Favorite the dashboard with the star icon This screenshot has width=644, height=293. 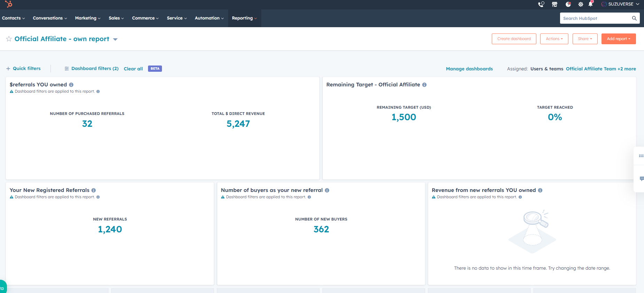coord(9,39)
